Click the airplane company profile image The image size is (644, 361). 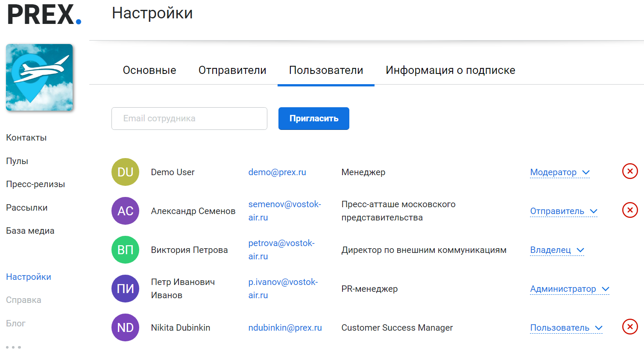[39, 78]
